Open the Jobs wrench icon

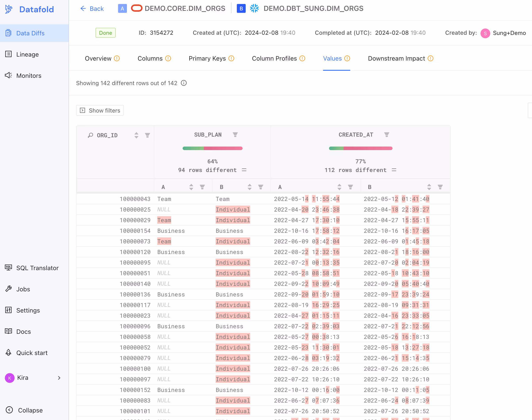coord(8,289)
